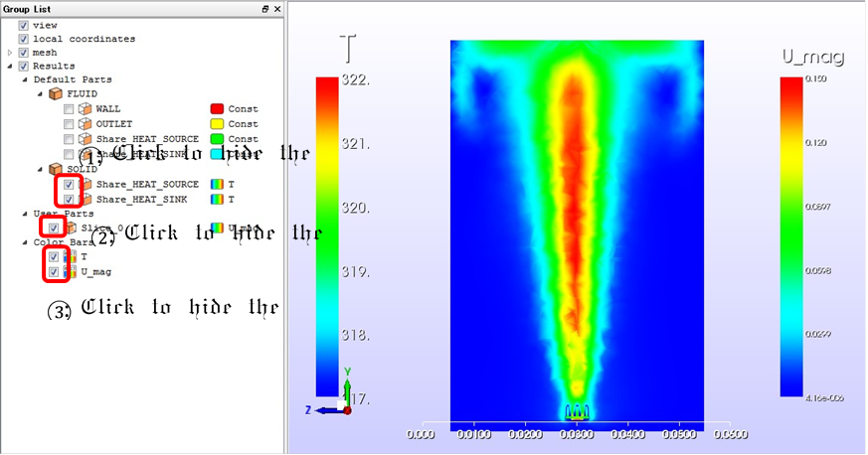Viewport: 868px width, 455px height.
Task: Enable the WALL part checkbox
Action: (68, 109)
